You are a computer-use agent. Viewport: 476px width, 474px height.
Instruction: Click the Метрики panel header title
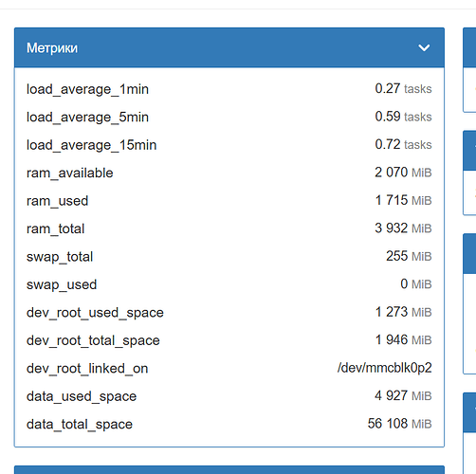pos(52,48)
